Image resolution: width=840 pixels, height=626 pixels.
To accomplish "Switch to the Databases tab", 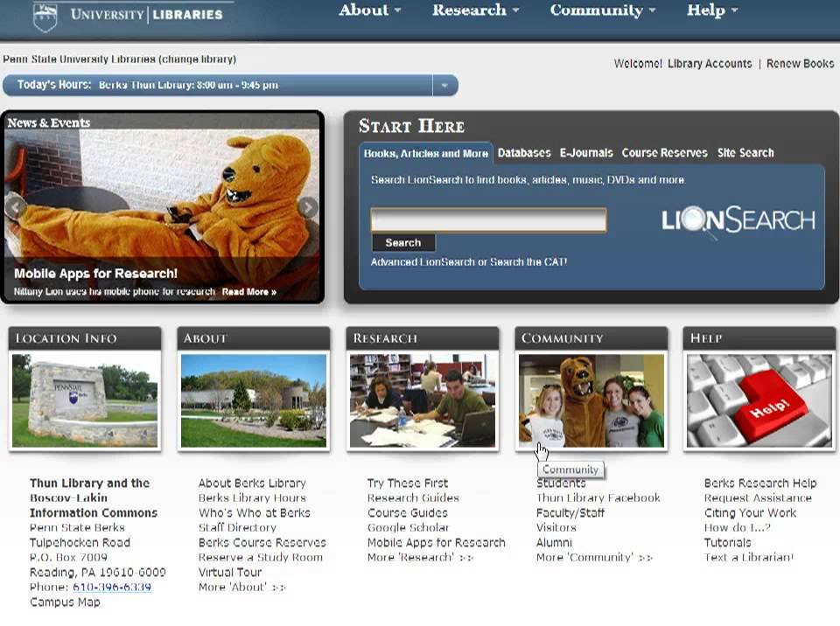I will [x=524, y=153].
